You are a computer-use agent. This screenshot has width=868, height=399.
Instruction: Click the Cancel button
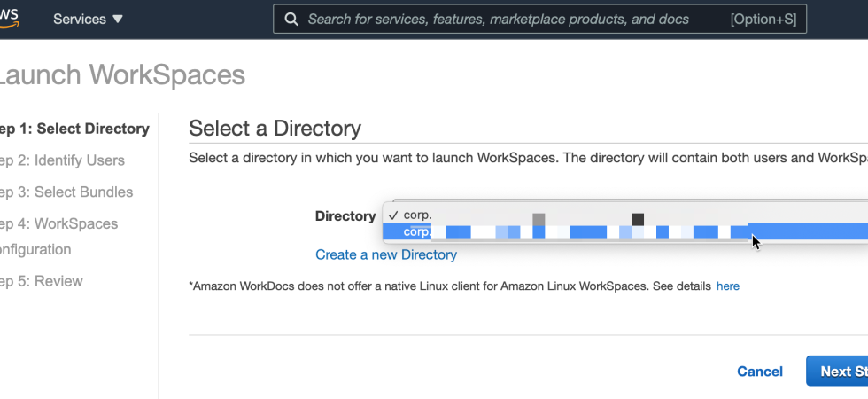760,372
